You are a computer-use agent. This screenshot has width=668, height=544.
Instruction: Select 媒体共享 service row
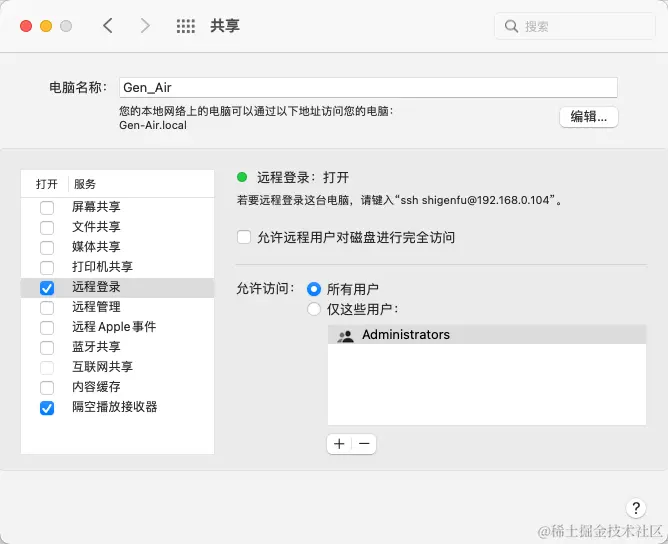point(118,248)
